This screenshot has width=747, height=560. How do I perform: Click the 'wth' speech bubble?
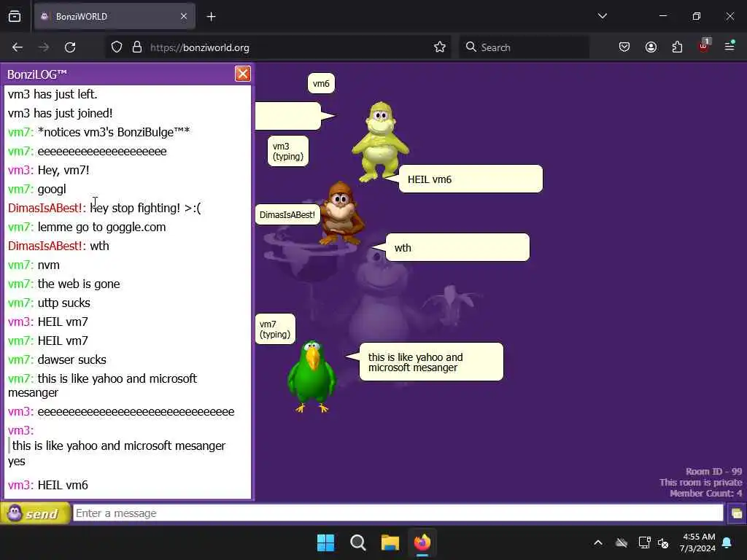click(457, 248)
